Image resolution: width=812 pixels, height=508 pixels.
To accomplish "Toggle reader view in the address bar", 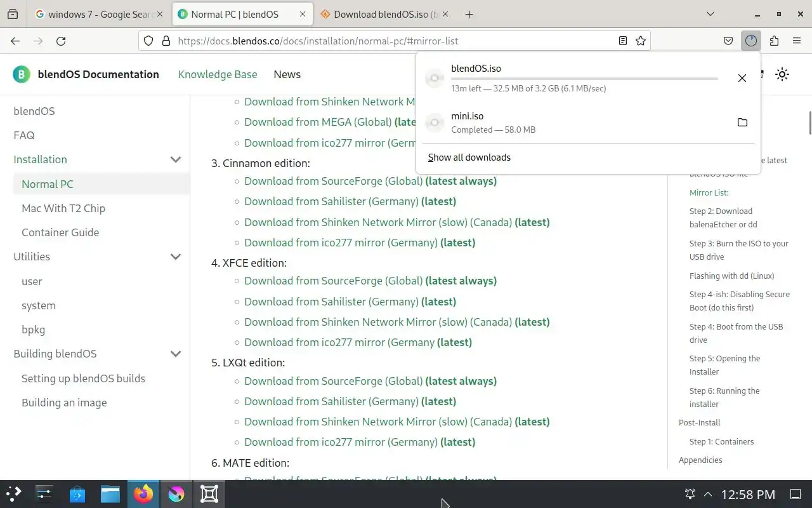I will [623, 41].
